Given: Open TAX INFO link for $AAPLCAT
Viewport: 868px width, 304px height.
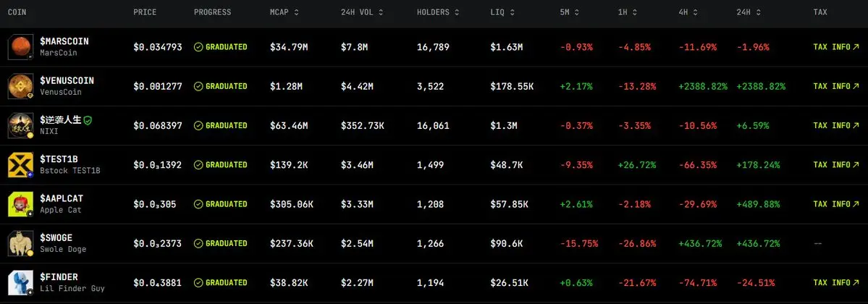Looking at the screenshot, I should coord(836,204).
